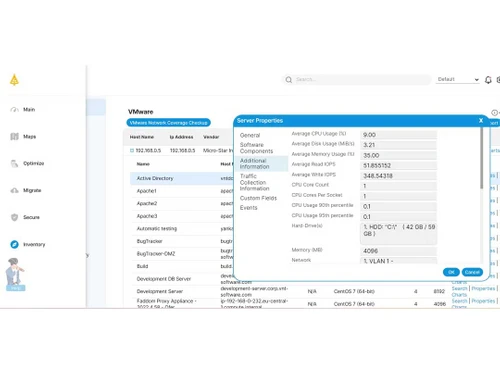Click VMware Network Coverage Checkup button

pyautogui.click(x=168, y=123)
